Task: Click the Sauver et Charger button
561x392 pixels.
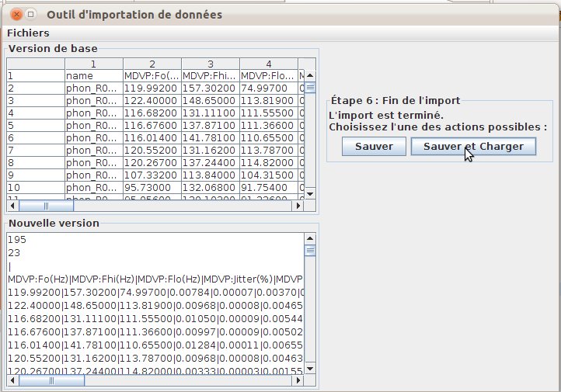Action: 473,147
